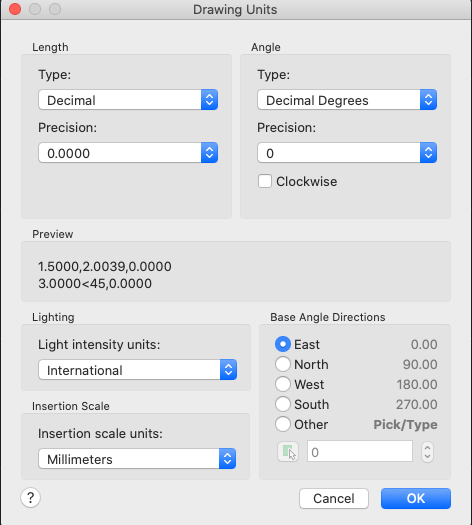Choose the South base angle option

click(x=283, y=404)
